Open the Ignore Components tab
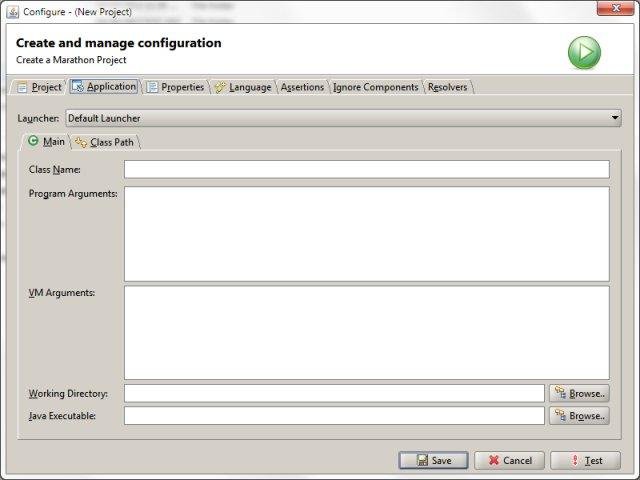Screen dimensions: 640x480 (x=376, y=87)
